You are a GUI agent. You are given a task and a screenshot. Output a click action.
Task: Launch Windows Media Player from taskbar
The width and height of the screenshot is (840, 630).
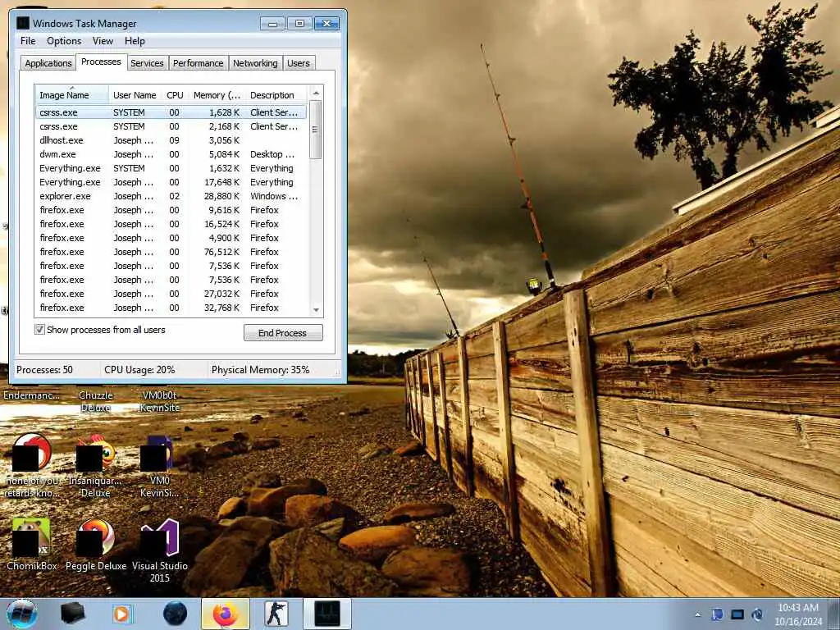(x=122, y=614)
